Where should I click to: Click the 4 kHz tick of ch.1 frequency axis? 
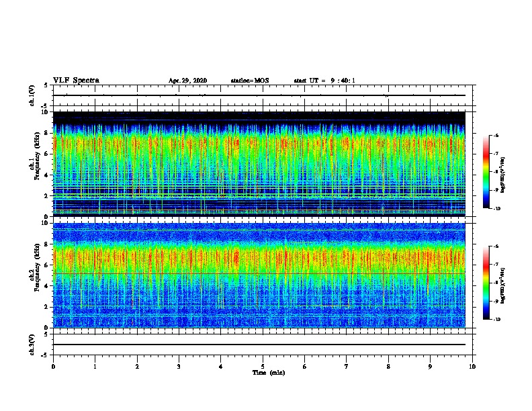tap(46, 175)
